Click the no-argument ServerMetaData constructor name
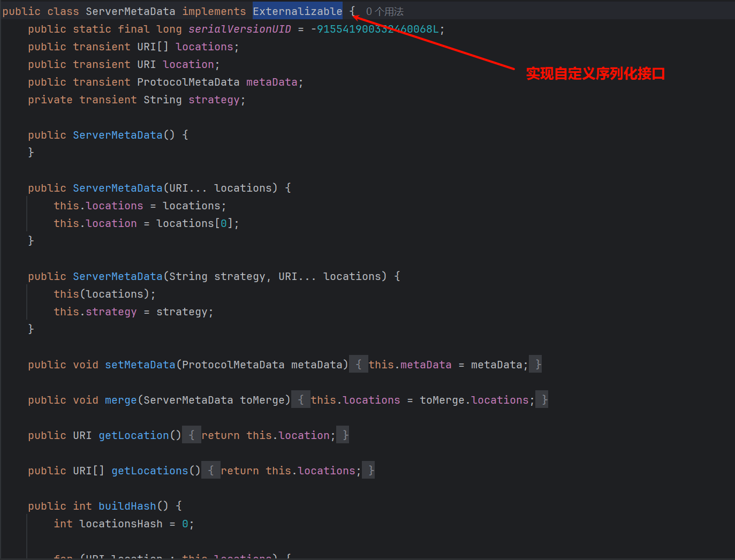Image resolution: width=735 pixels, height=560 pixels. click(x=117, y=135)
